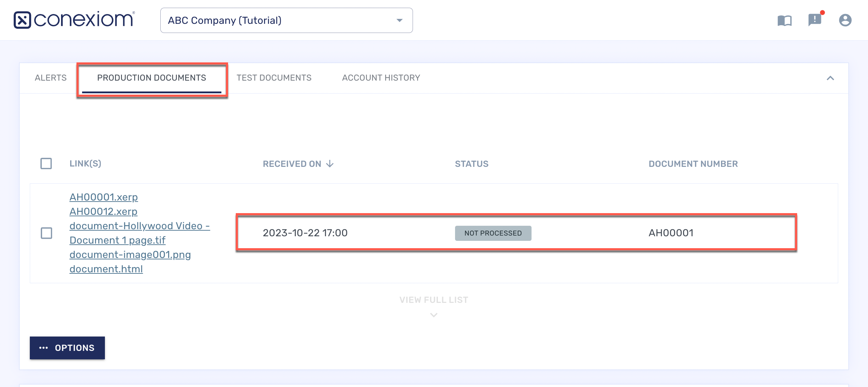
Task: Open the user profile account icon
Action: pos(845,20)
